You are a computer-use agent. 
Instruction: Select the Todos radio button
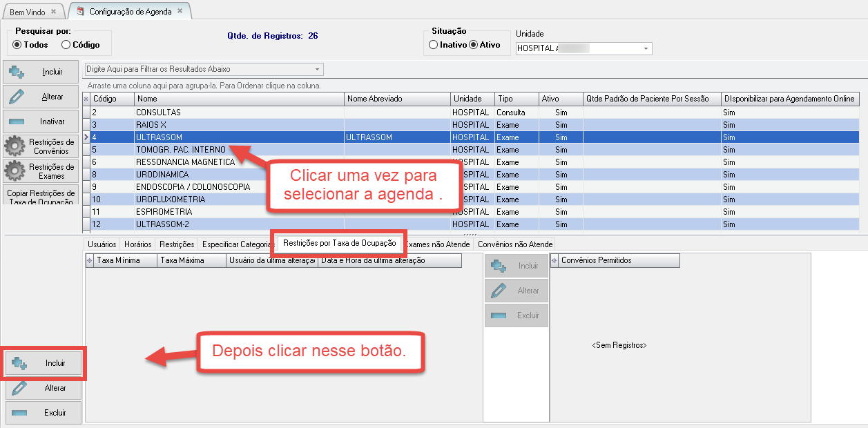click(17, 45)
